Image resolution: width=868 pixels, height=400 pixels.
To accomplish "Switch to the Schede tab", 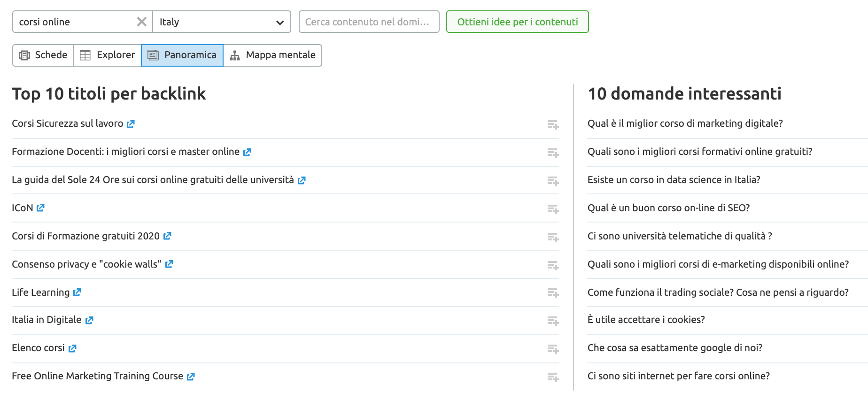I will 43,55.
